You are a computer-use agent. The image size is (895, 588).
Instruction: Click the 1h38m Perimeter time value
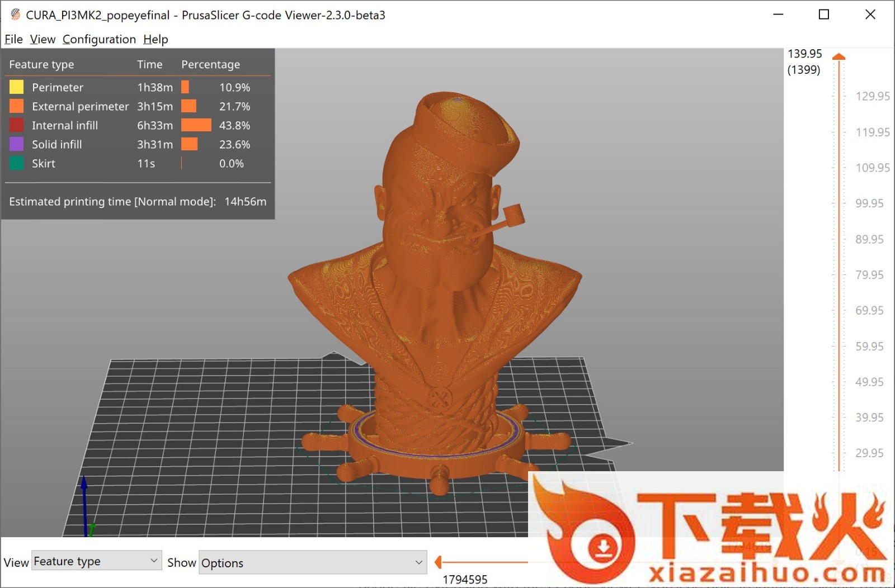click(155, 87)
